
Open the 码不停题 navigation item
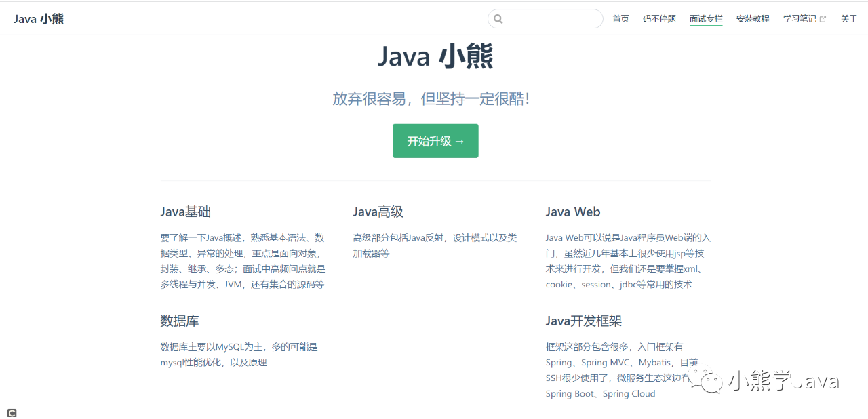point(658,18)
